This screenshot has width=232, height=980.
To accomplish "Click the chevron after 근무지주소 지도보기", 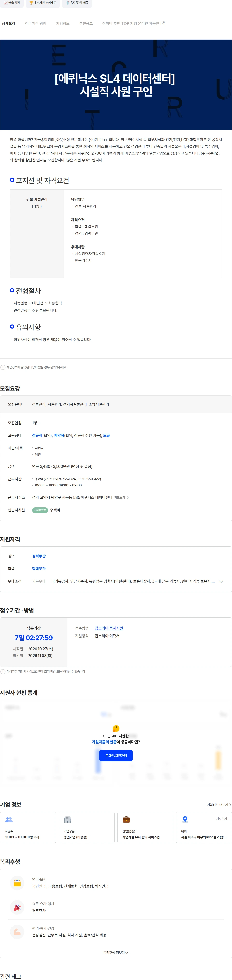I will (128, 498).
